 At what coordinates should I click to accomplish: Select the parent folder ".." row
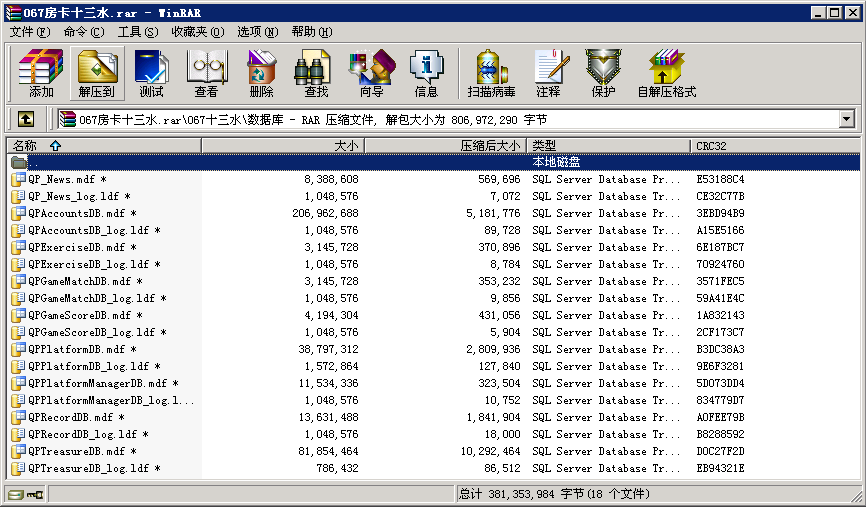pyautogui.click(x=34, y=162)
